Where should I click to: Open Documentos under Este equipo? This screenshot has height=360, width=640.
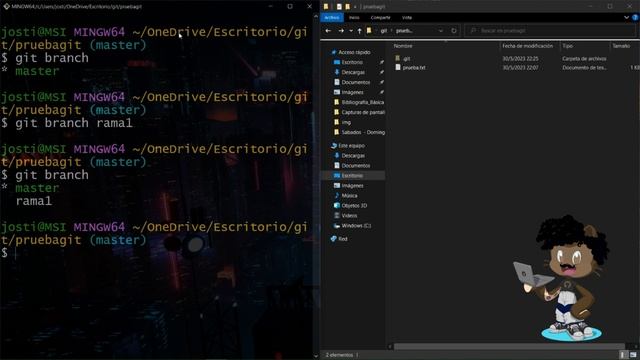356,166
